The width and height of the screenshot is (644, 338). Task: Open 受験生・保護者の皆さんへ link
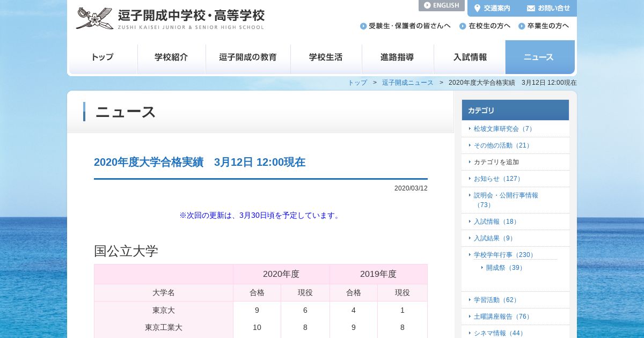[x=405, y=26]
